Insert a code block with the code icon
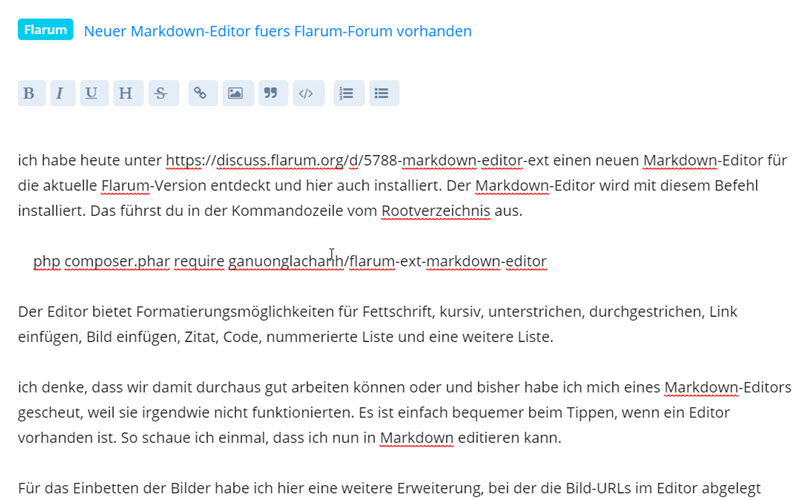The image size is (800, 500). 308,93
